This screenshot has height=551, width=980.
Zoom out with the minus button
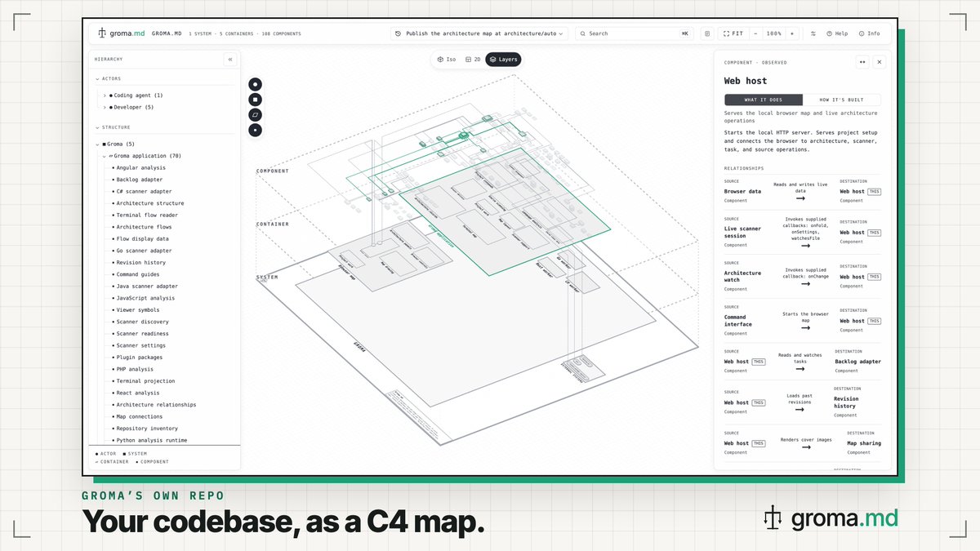[755, 33]
